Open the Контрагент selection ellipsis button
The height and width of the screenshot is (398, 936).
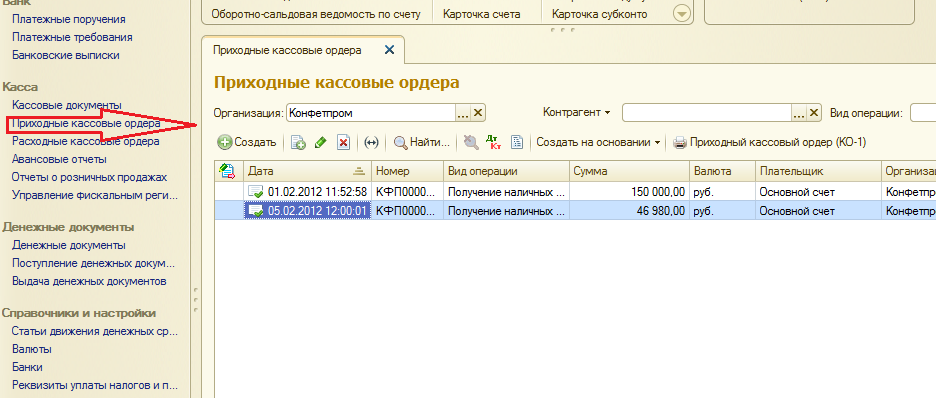click(x=799, y=113)
